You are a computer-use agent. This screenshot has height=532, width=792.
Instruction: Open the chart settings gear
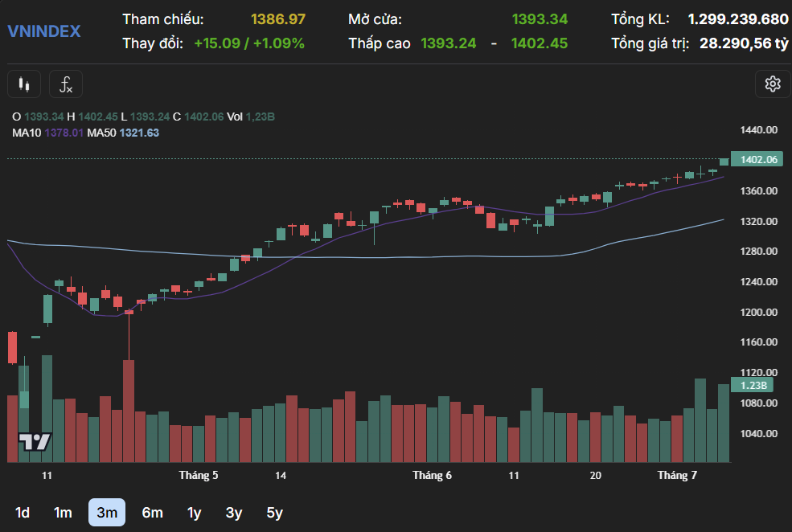click(773, 84)
